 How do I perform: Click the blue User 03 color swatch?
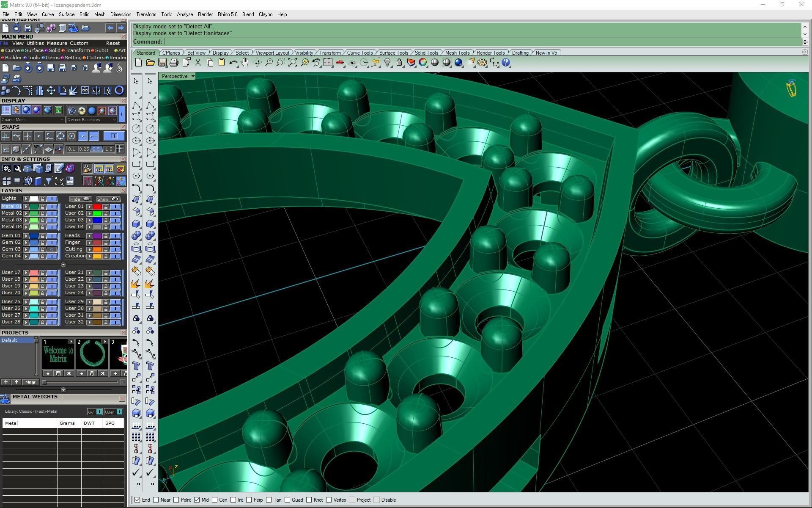97,220
